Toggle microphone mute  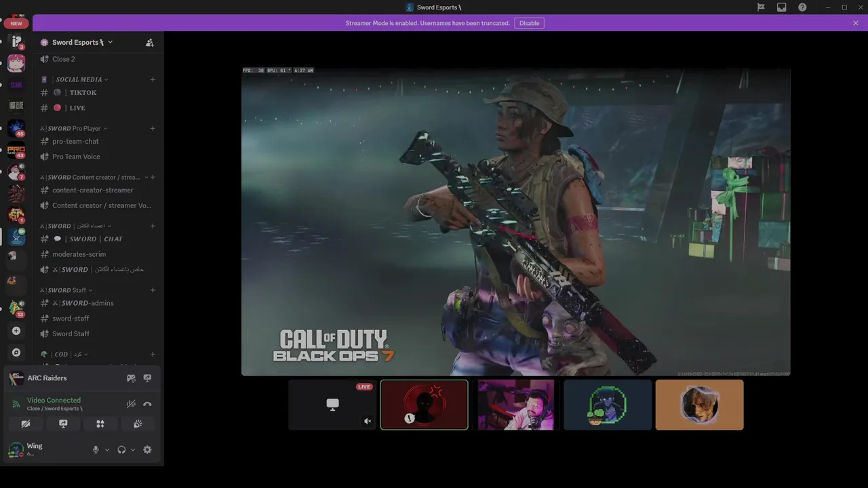click(x=96, y=449)
